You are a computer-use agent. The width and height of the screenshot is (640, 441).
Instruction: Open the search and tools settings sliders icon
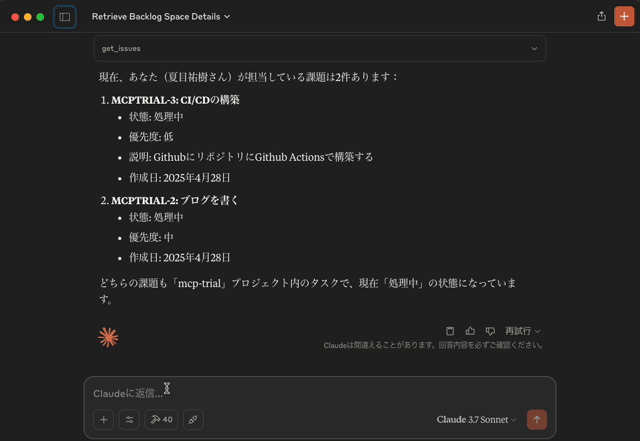[x=129, y=419]
